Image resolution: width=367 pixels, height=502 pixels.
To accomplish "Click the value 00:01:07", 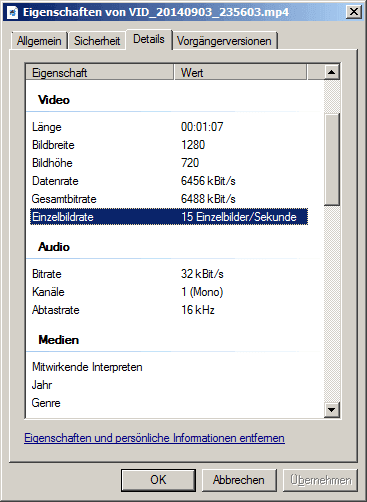I will 202,127.
